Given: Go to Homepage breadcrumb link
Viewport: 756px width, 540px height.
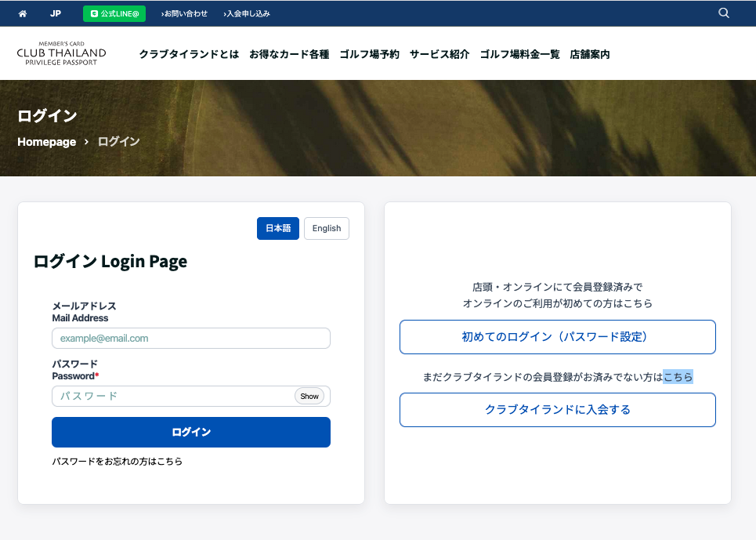Looking at the screenshot, I should tap(47, 142).
